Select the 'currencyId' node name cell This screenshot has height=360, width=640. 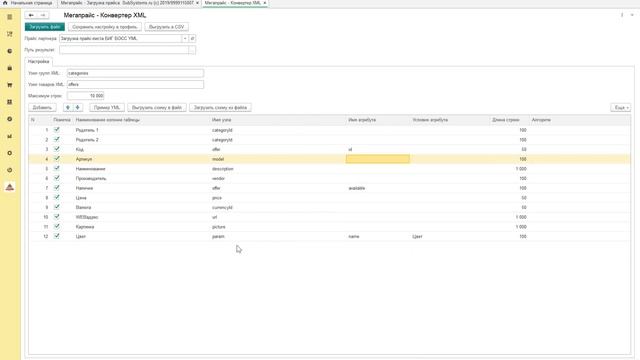278,207
